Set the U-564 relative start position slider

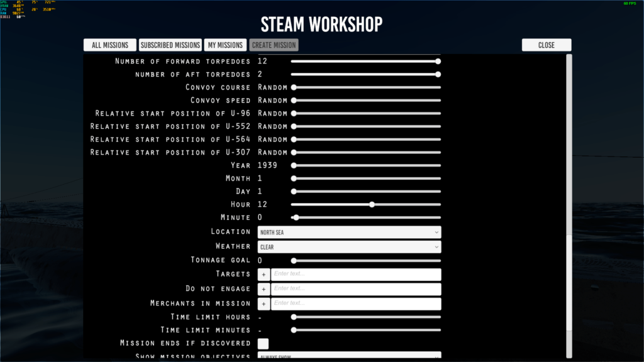[x=365, y=140]
